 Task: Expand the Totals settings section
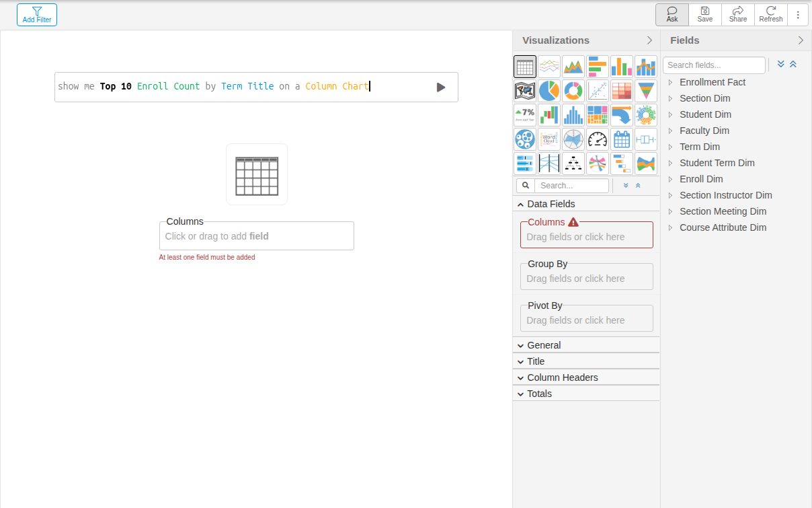coord(586,394)
